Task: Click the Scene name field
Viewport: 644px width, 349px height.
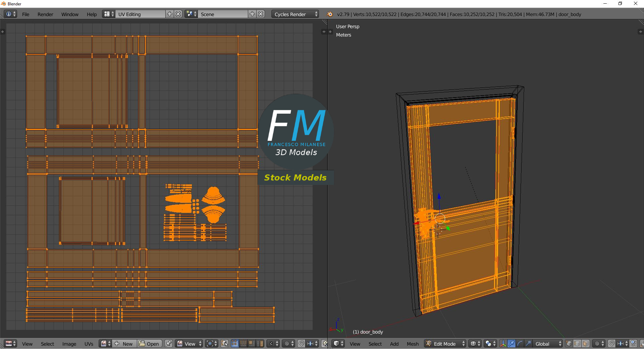Action: (223, 14)
